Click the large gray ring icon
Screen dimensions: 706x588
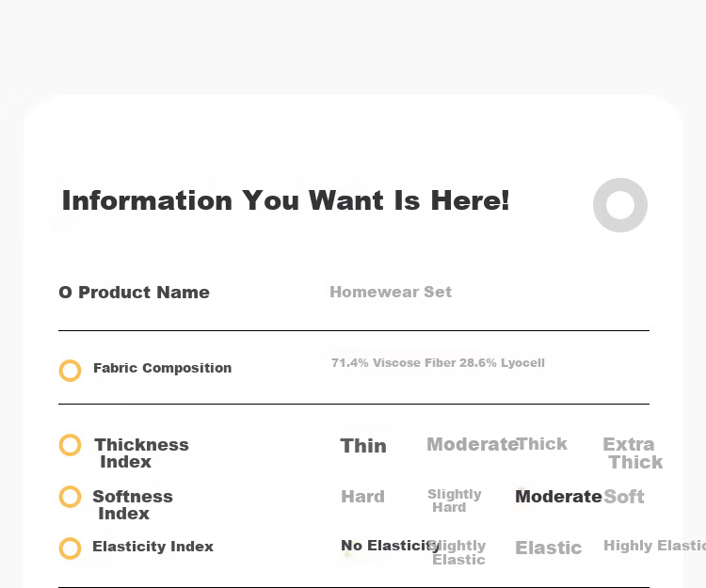(x=620, y=205)
